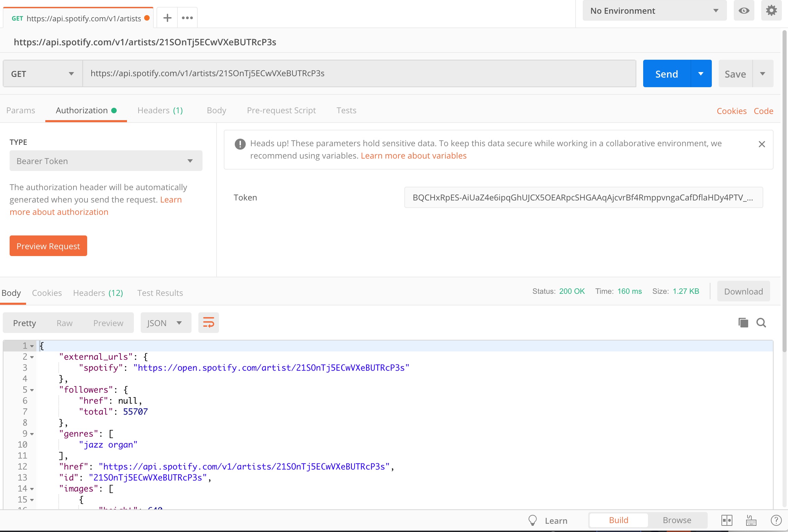The image size is (788, 532).
Task: Open the No Environment dropdown
Action: (654, 11)
